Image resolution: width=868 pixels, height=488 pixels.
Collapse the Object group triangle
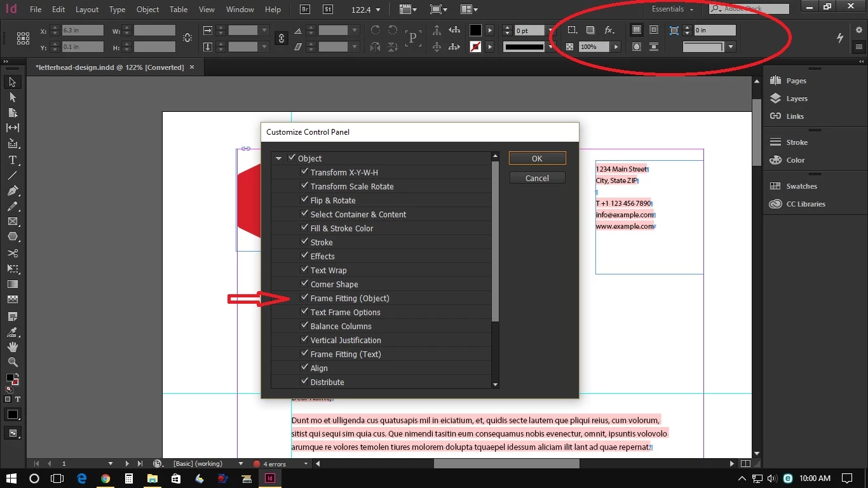coord(278,158)
